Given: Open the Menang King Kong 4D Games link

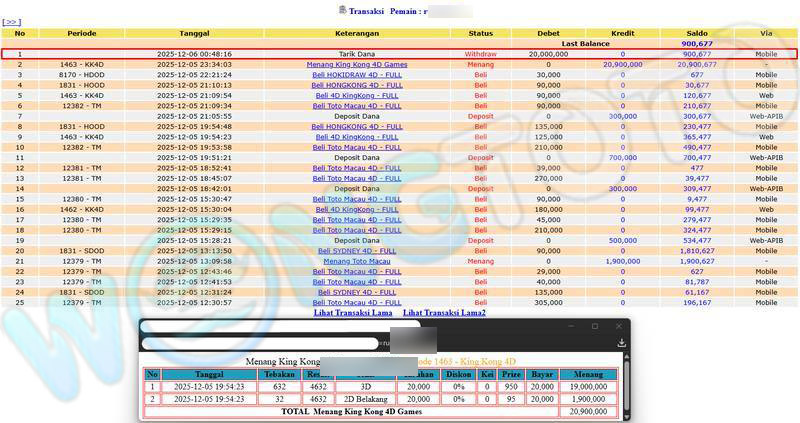Looking at the screenshot, I should 357,64.
